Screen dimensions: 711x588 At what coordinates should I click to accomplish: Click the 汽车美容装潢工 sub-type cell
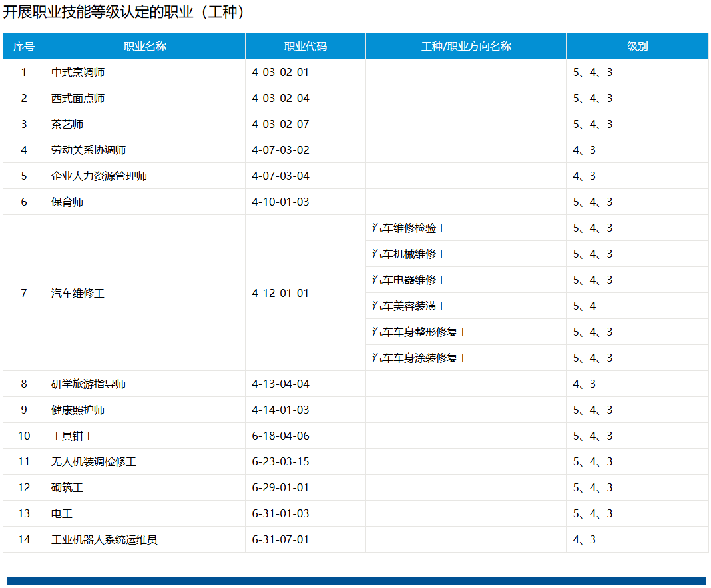coord(466,306)
